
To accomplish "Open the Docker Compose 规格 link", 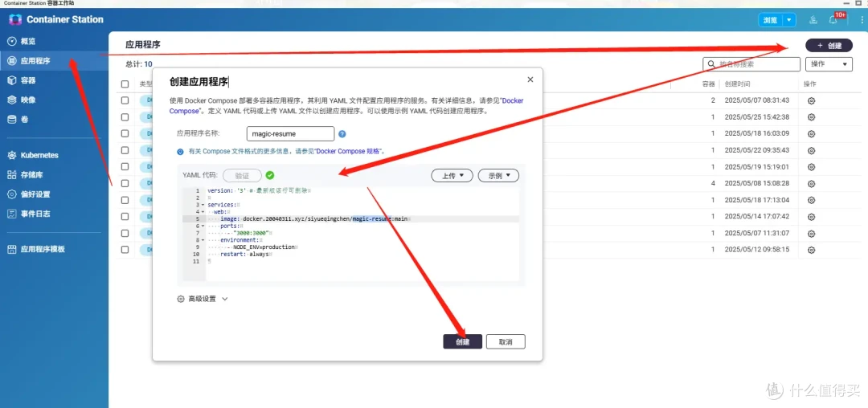I will 350,151.
